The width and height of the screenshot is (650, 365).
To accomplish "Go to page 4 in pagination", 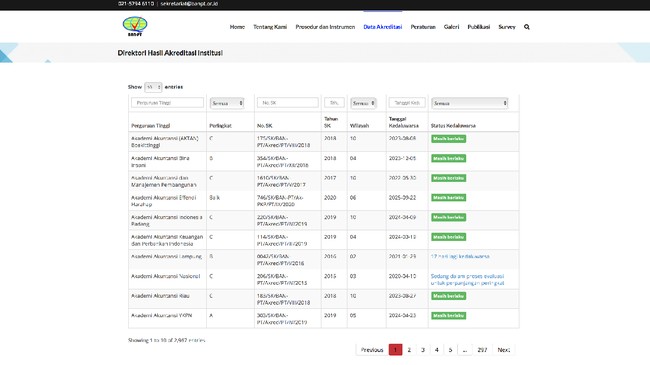I will click(437, 350).
